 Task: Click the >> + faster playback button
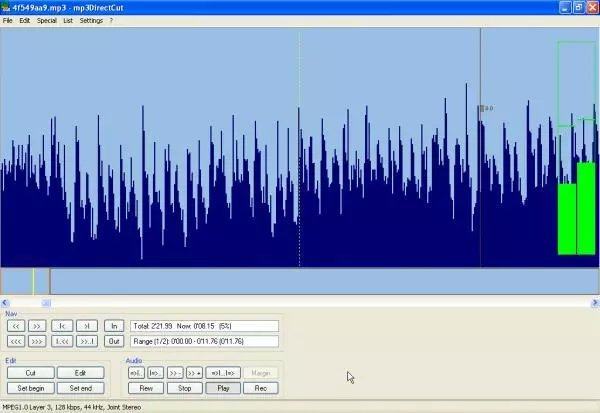click(x=194, y=373)
